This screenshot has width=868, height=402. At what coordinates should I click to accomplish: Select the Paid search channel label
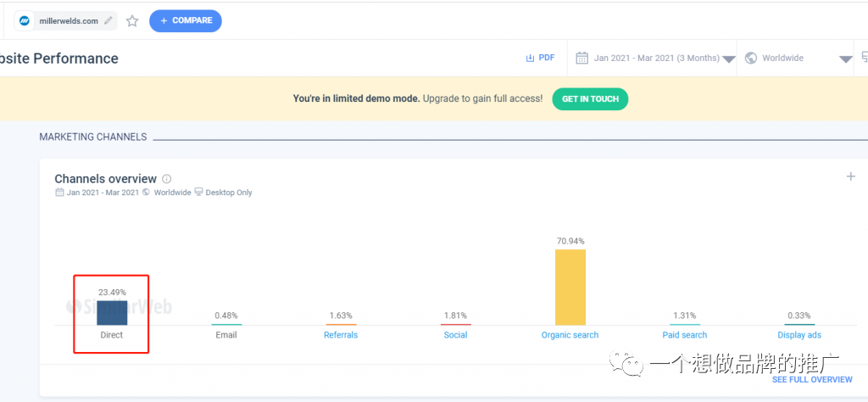tap(684, 335)
